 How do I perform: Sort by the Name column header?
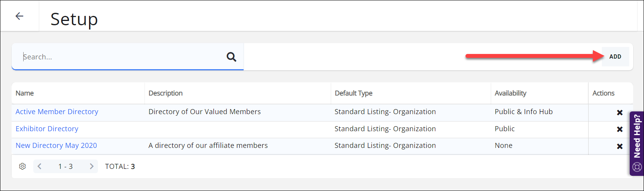coord(25,93)
